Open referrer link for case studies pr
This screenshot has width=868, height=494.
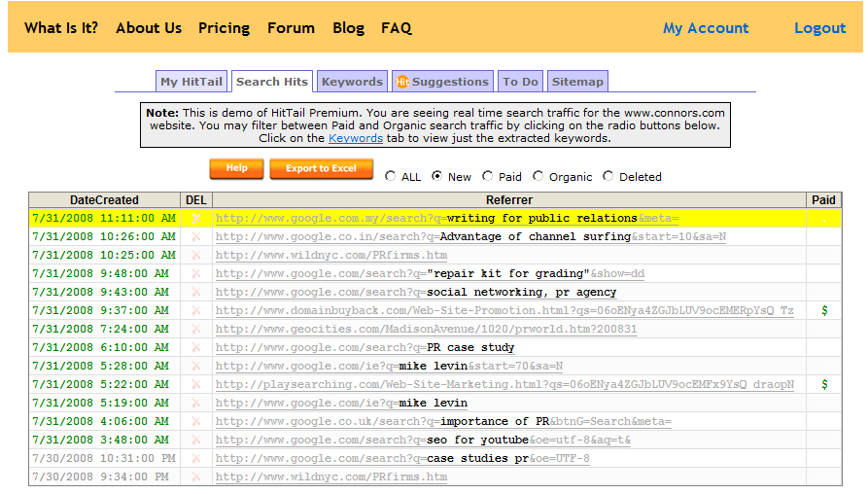point(402,458)
